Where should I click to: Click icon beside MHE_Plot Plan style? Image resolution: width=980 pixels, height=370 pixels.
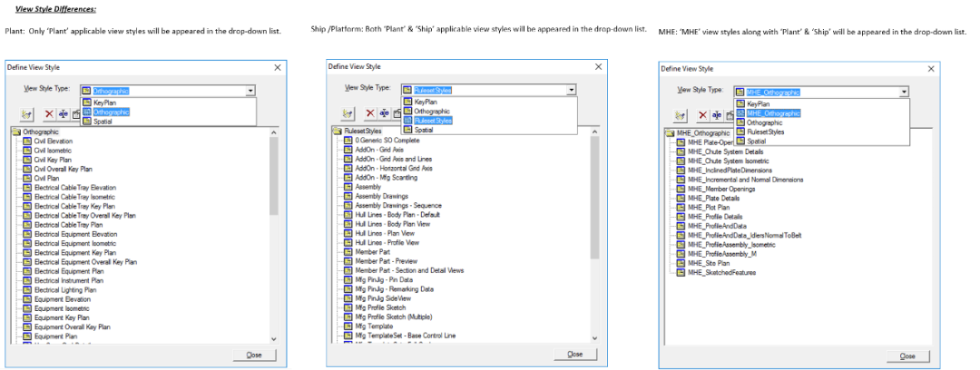(x=681, y=208)
